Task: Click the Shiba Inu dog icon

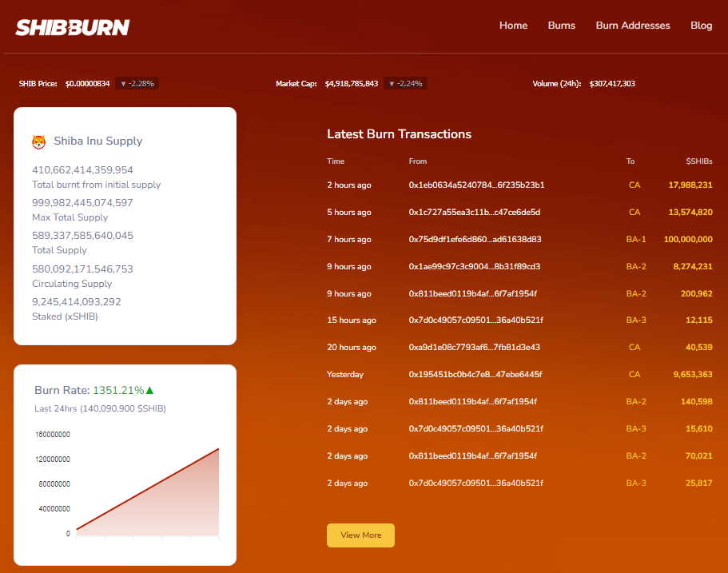Action: click(x=39, y=141)
